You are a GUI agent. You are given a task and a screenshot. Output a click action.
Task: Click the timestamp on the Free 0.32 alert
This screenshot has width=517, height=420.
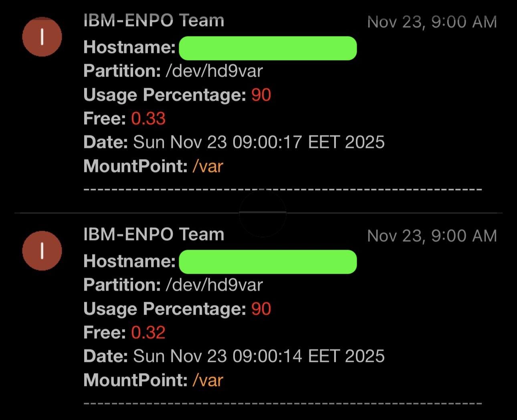pos(432,236)
